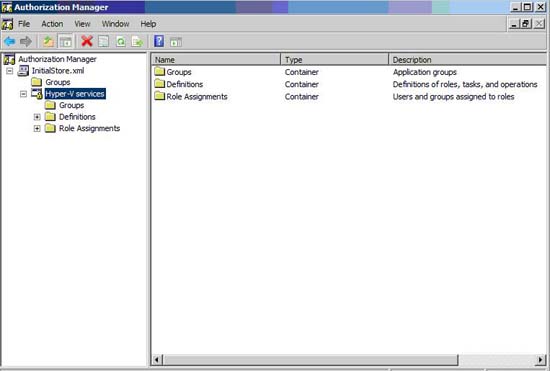Click Definitions folder icon in the list pane
This screenshot has width=550, height=371.
coord(160,84)
